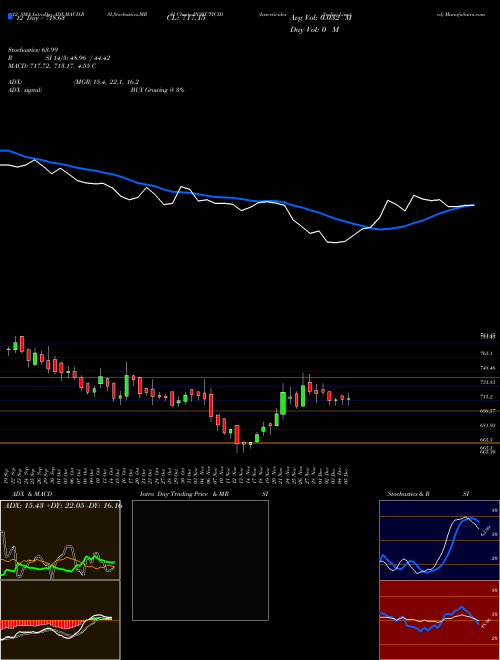Click the CL: 717.15 closing price text
Screen dimensions: 500x660
coord(186,18)
